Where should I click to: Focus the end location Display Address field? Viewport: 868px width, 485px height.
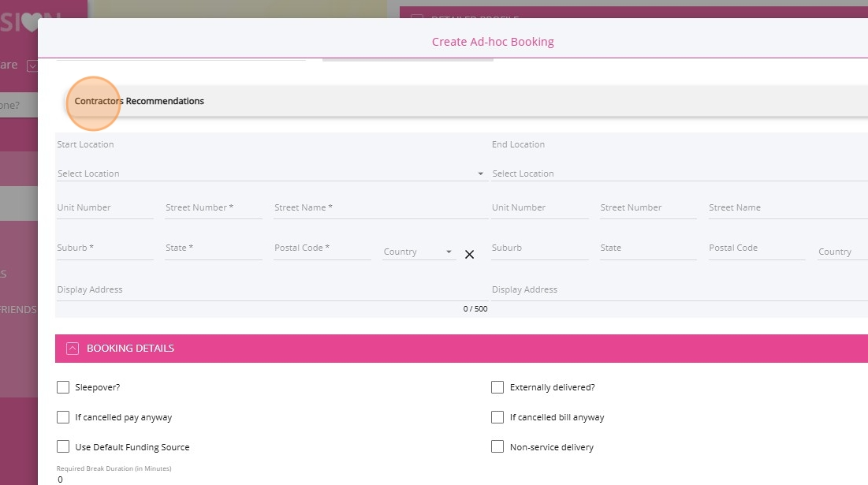678,290
